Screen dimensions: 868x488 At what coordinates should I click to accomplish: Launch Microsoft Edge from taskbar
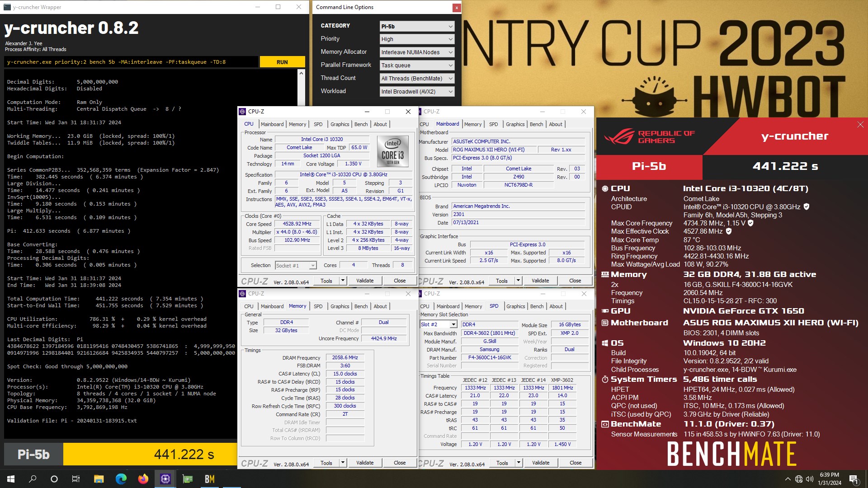click(x=121, y=479)
